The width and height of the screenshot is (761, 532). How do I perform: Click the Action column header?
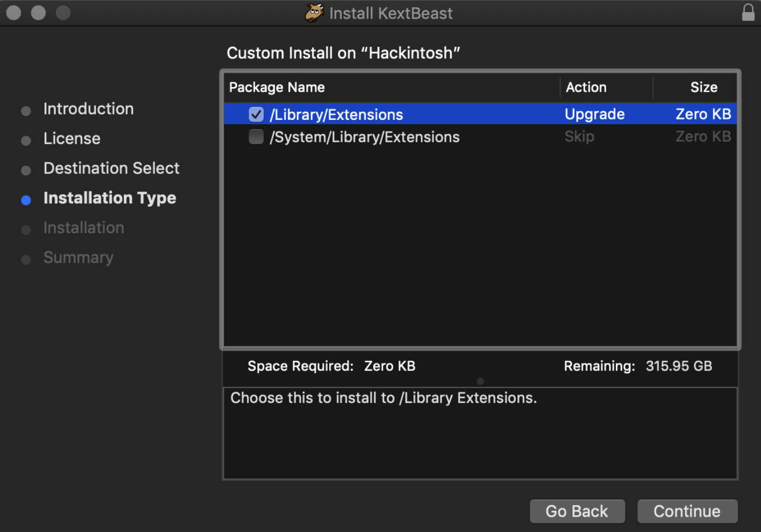[x=586, y=87]
